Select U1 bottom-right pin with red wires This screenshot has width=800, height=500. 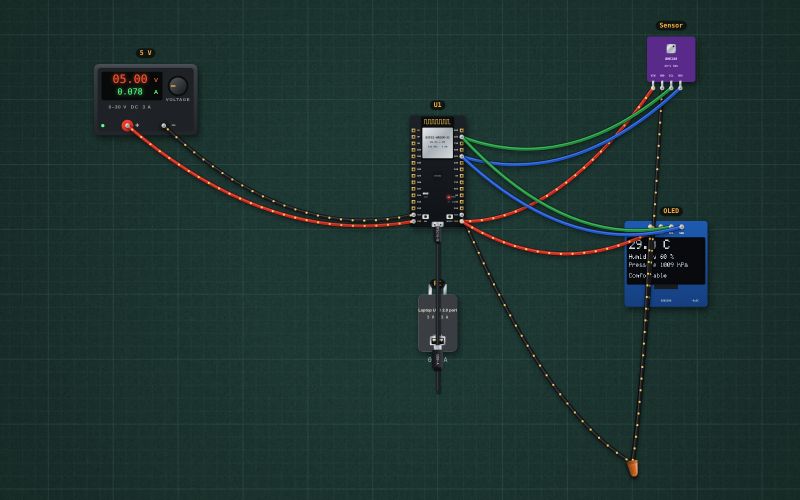[462, 221]
